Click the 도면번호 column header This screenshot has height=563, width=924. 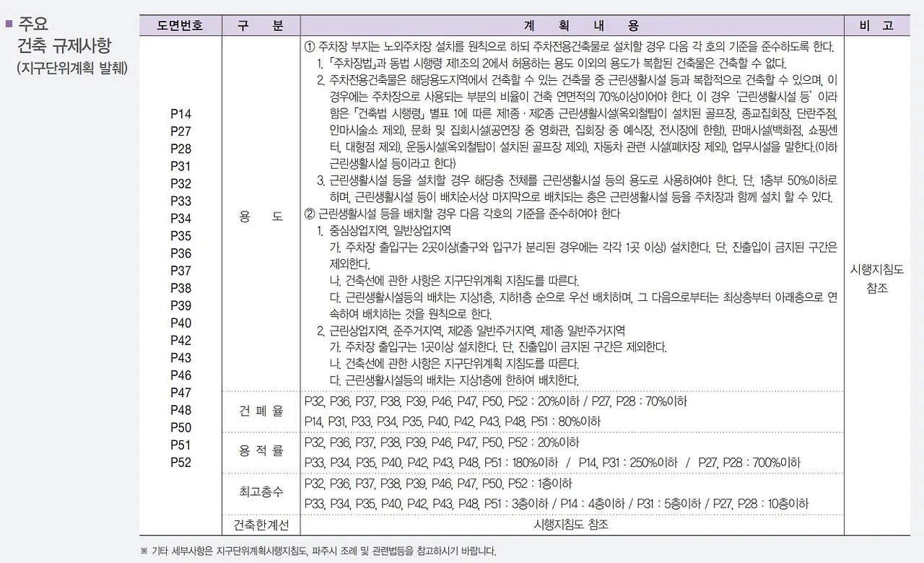(x=179, y=25)
